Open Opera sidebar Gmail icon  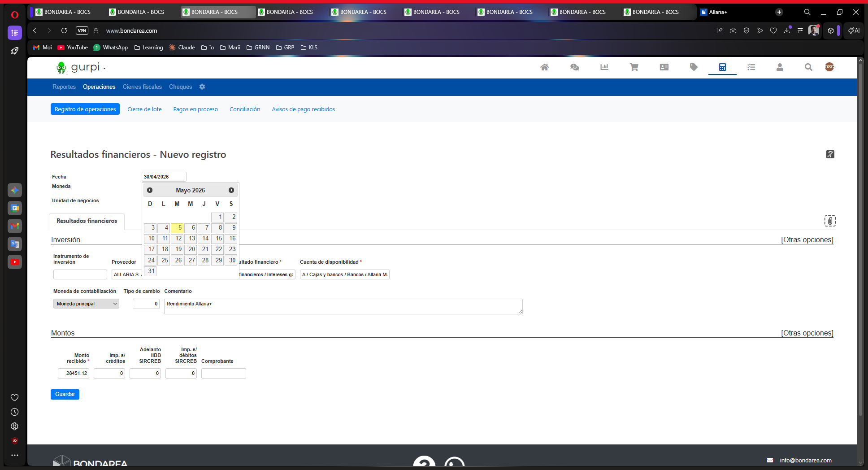(x=15, y=226)
